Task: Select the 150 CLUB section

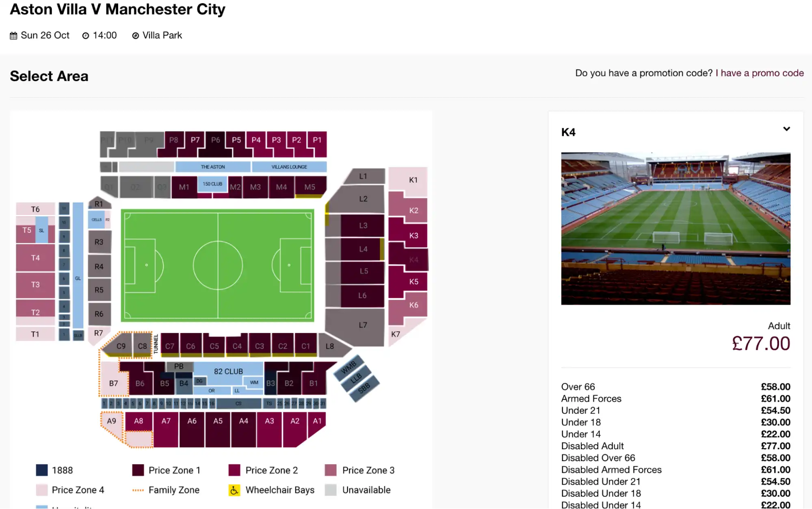Action: pyautogui.click(x=213, y=184)
